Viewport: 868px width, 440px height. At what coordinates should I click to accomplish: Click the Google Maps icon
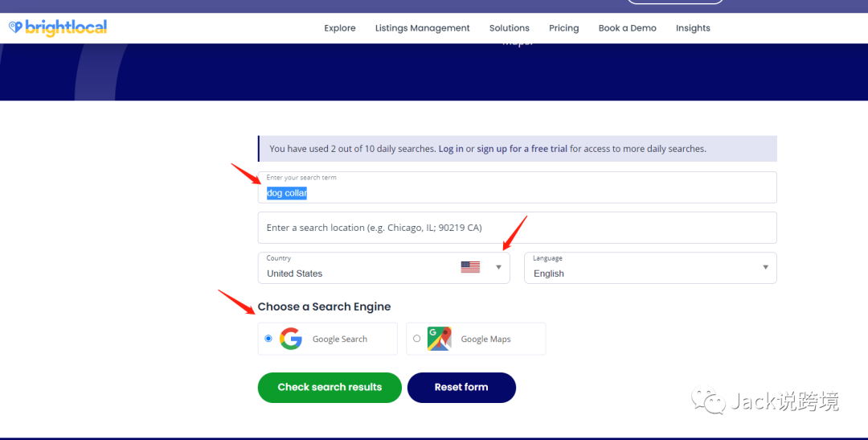pos(439,339)
